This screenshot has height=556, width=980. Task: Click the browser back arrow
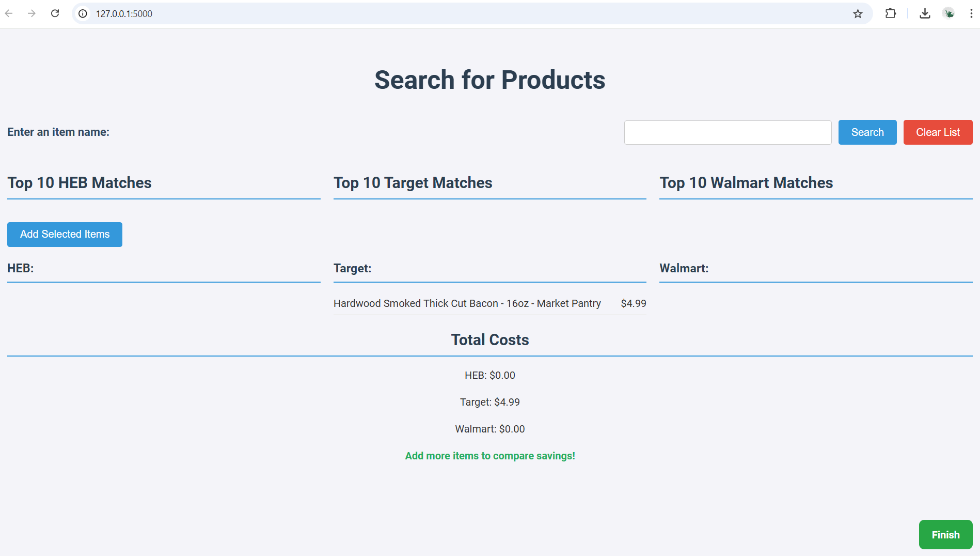tap(9, 13)
